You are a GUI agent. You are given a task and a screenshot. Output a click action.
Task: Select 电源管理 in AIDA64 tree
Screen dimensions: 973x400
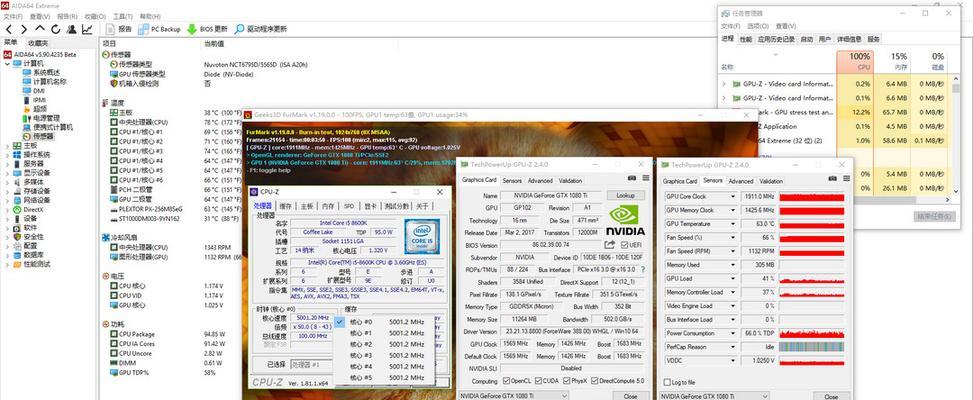[x=41, y=118]
